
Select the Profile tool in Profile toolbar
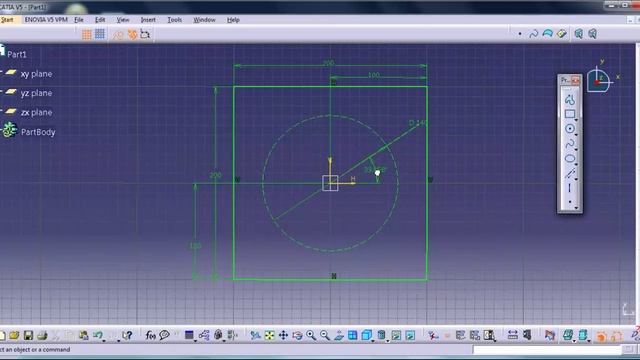570,99
